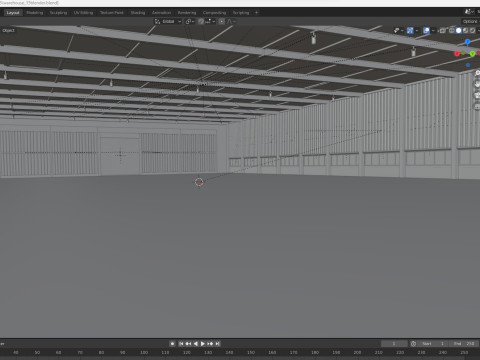Click the Object menu in viewport header
The width and height of the screenshot is (480, 360).
point(8,30)
